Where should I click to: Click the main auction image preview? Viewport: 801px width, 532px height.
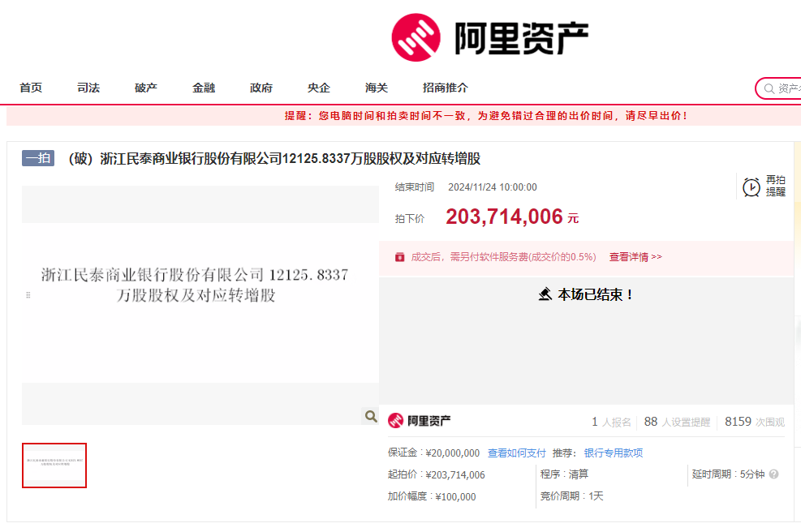click(200, 305)
